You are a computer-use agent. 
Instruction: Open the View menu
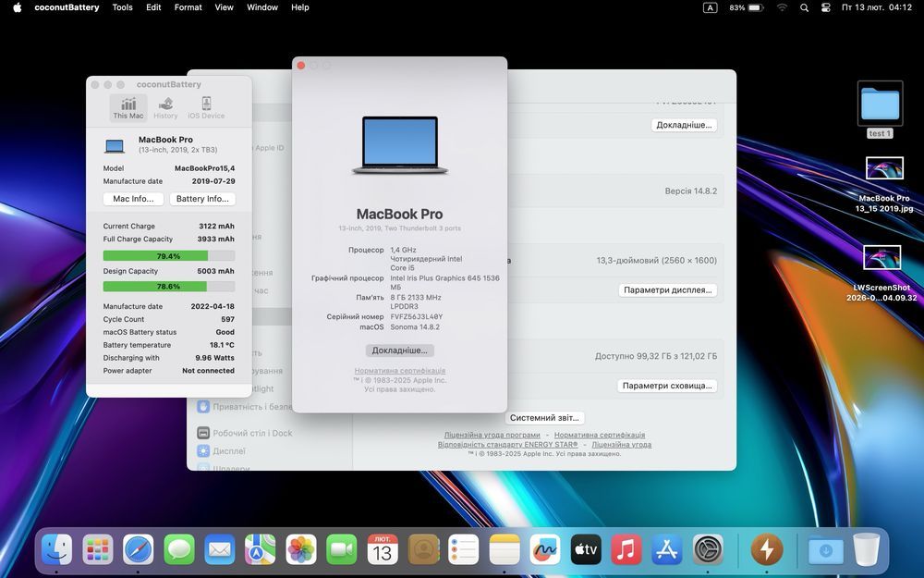224,7
